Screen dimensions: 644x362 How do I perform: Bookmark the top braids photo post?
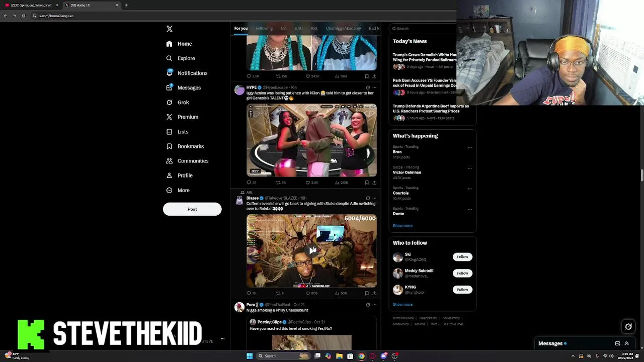pyautogui.click(x=367, y=76)
